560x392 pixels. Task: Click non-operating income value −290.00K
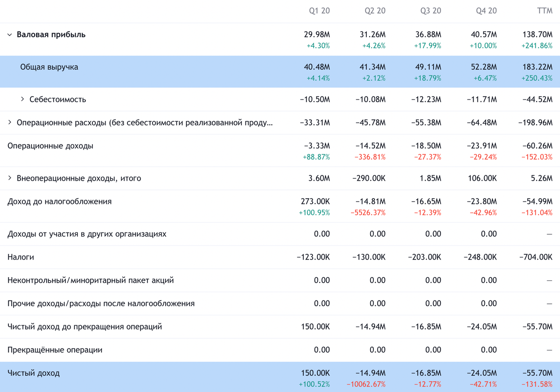click(x=369, y=178)
